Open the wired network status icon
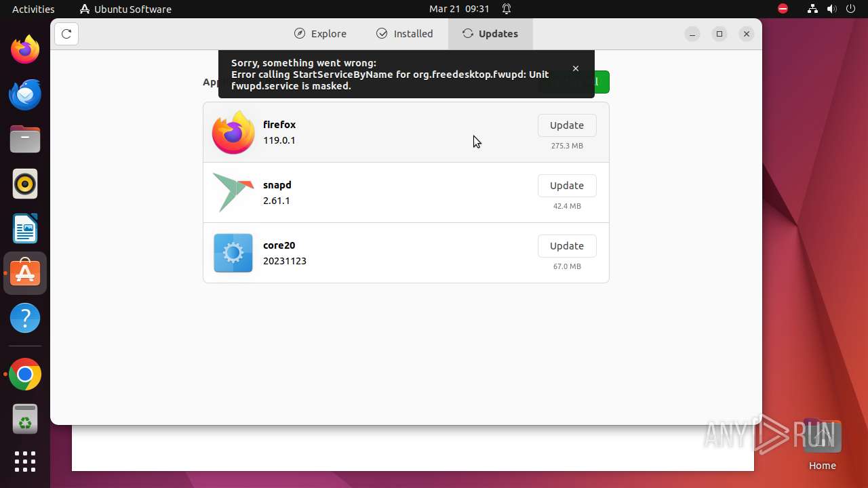Viewport: 868px width, 488px height. click(812, 9)
